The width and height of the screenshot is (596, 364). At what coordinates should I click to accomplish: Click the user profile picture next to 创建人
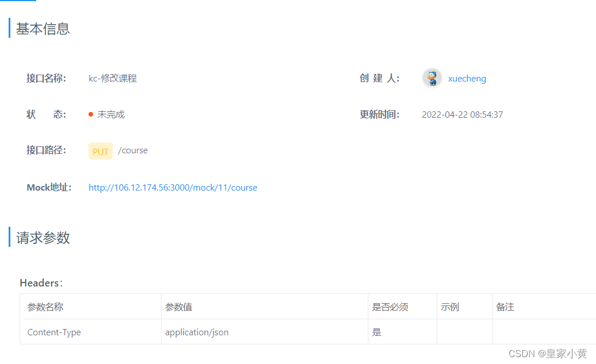[x=432, y=78]
